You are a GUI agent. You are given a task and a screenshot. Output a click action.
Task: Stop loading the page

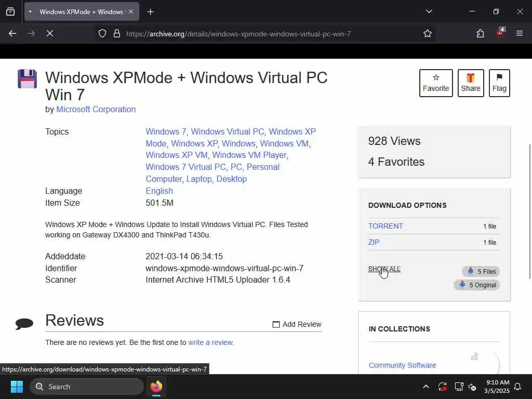coord(50,34)
